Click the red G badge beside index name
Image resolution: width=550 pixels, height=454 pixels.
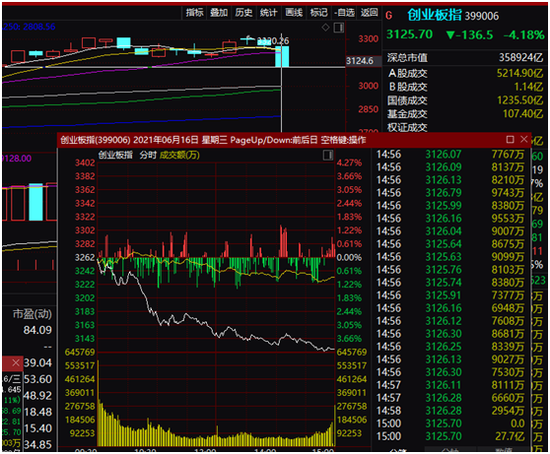point(389,16)
